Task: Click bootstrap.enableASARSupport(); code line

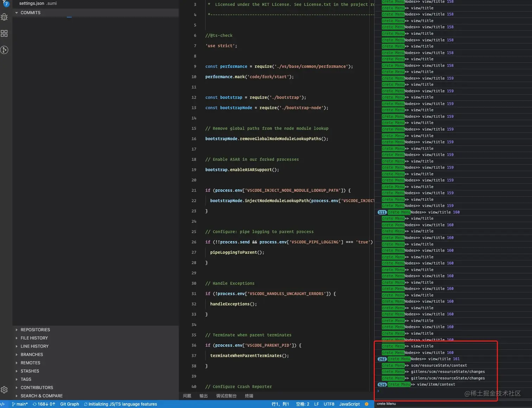Action: [x=242, y=170]
